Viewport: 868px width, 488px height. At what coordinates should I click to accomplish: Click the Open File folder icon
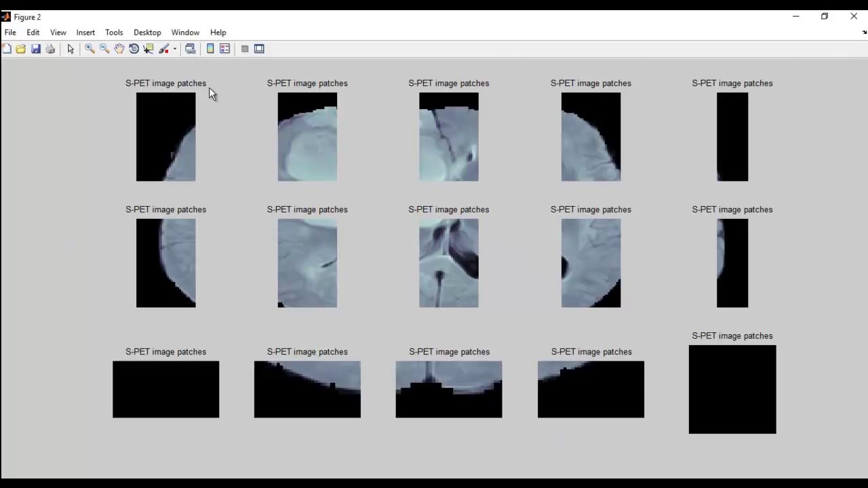point(21,49)
